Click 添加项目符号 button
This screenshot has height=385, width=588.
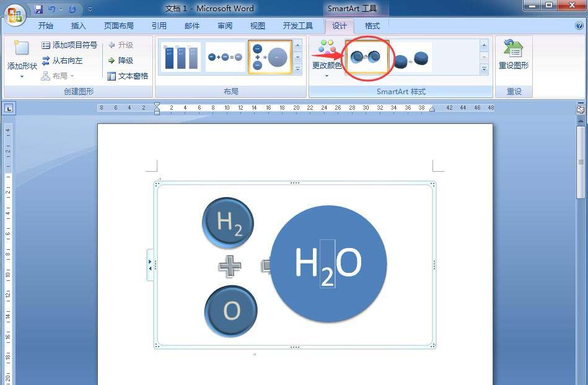coord(69,45)
